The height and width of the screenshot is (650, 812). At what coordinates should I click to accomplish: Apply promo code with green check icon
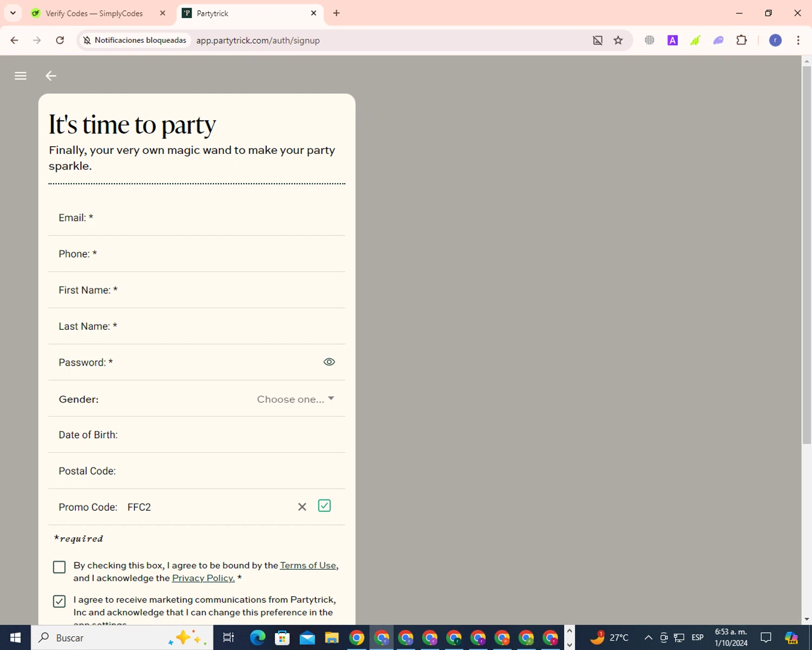point(324,505)
